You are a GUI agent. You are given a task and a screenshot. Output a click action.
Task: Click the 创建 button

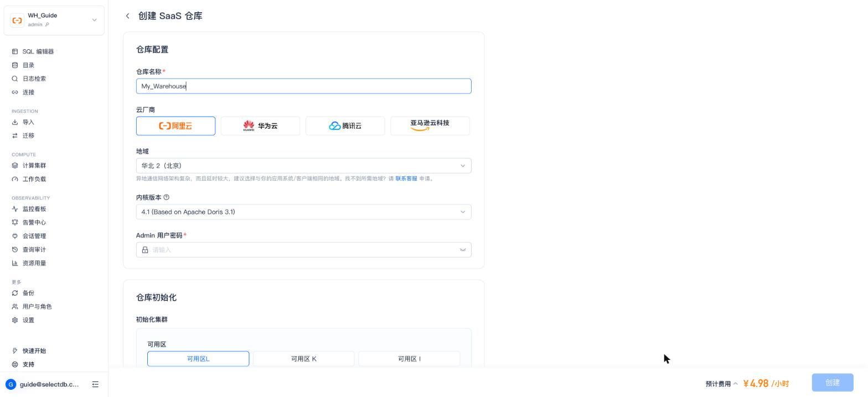click(x=833, y=383)
